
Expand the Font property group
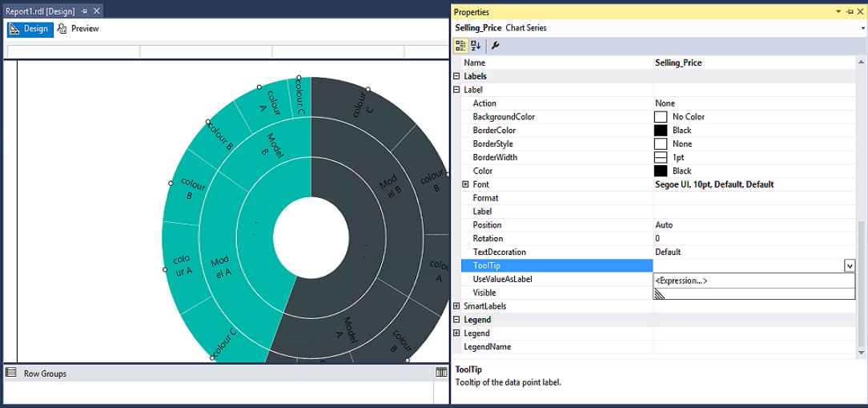466,184
